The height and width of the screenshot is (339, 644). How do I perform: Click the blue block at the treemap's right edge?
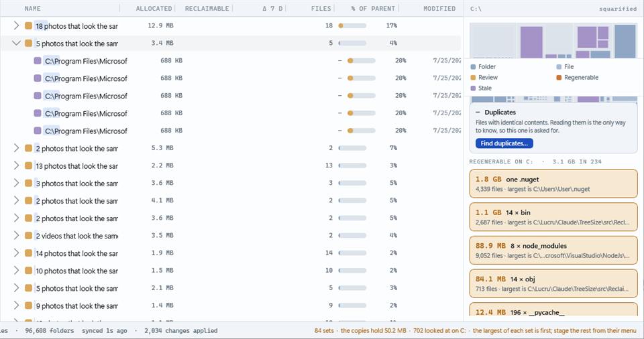point(625,41)
